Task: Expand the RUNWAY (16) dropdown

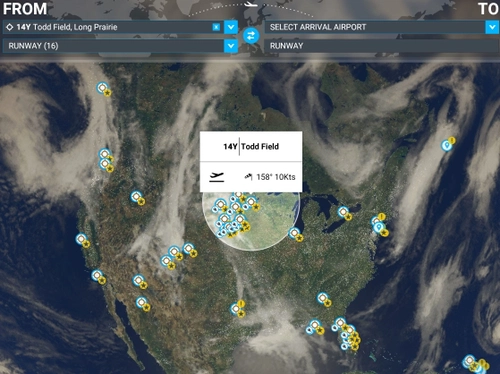Action: [x=231, y=46]
